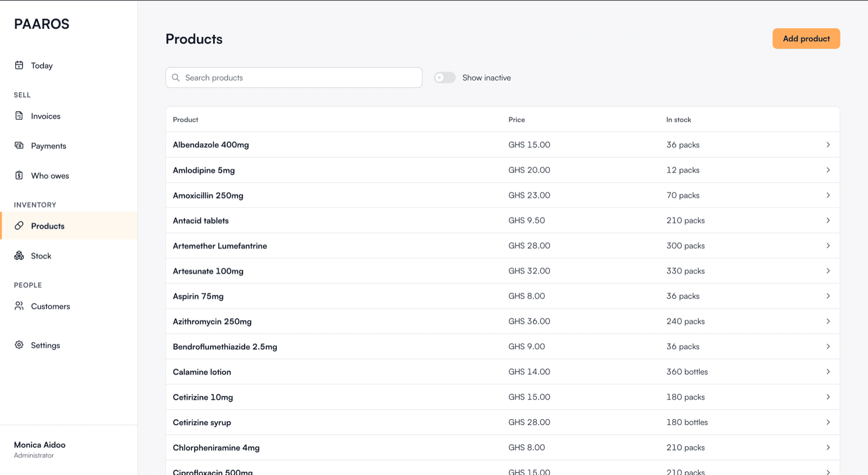Click the Products pill icon

(19, 226)
